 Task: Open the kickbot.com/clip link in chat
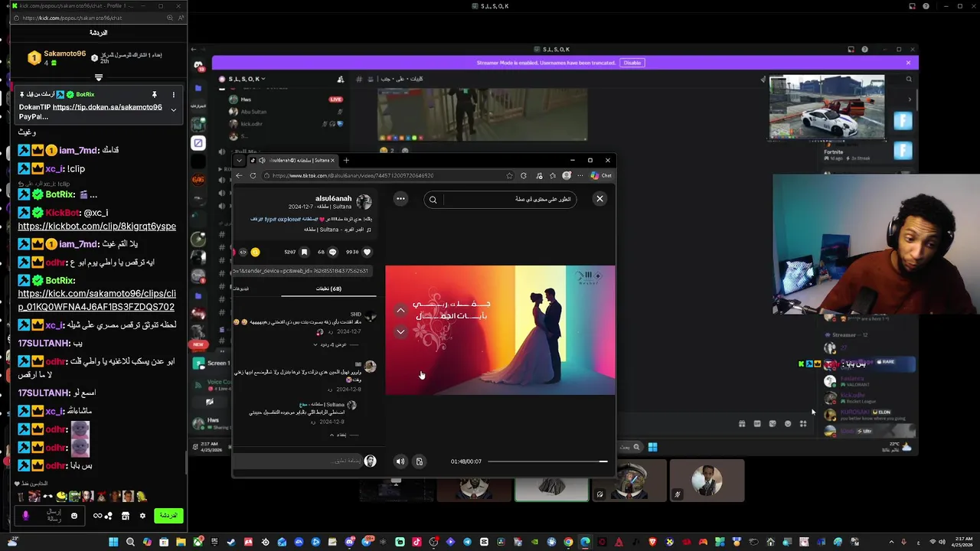click(97, 227)
